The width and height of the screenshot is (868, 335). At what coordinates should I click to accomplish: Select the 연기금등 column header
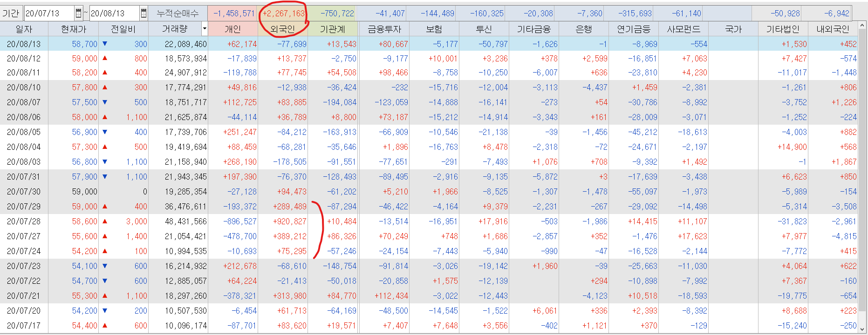click(x=633, y=29)
